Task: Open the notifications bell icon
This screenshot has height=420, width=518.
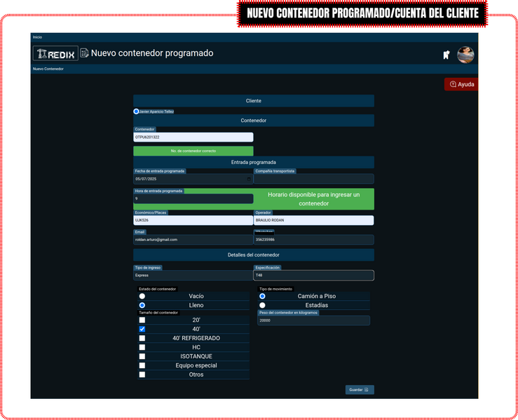Action: (446, 55)
